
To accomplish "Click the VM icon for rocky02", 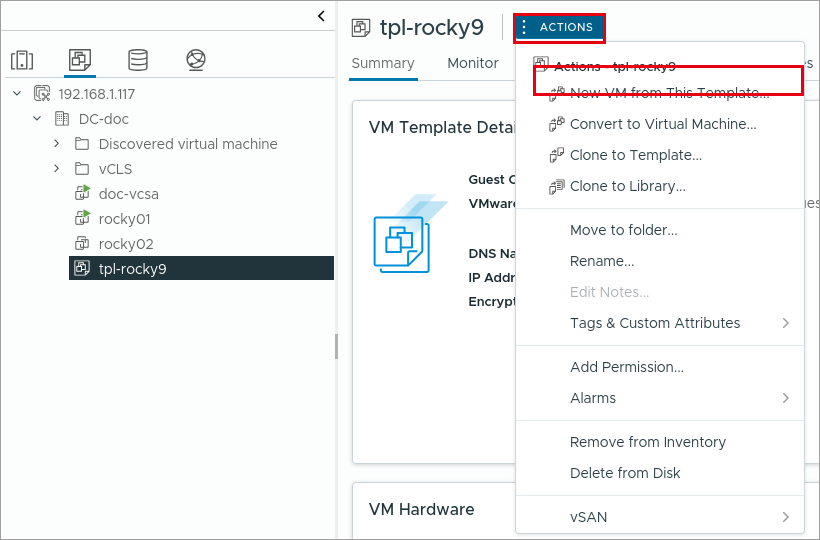I will pyautogui.click(x=82, y=243).
